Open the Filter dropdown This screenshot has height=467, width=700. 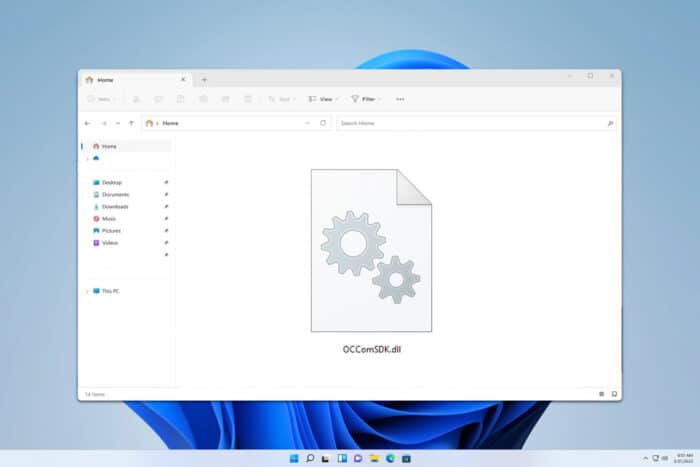tap(366, 99)
